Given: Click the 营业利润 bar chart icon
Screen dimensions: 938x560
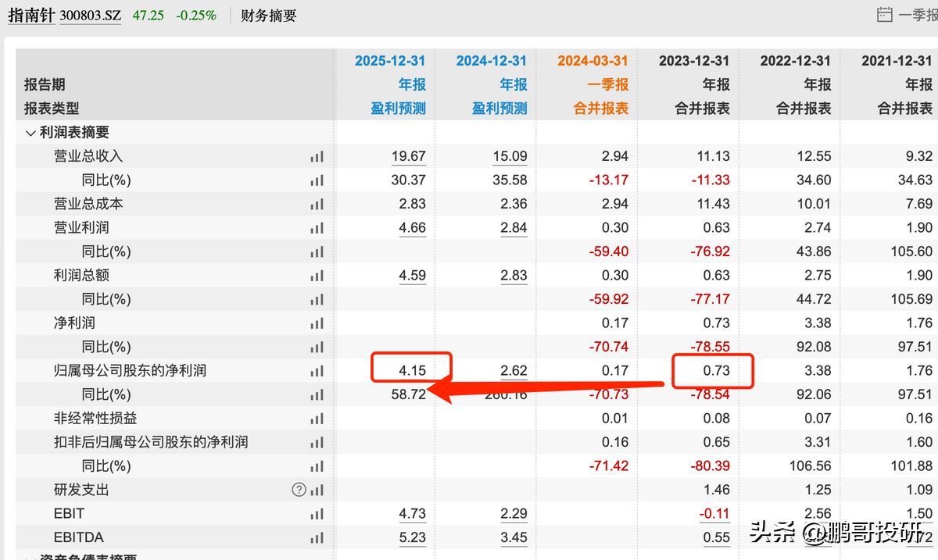Looking at the screenshot, I should click(317, 227).
